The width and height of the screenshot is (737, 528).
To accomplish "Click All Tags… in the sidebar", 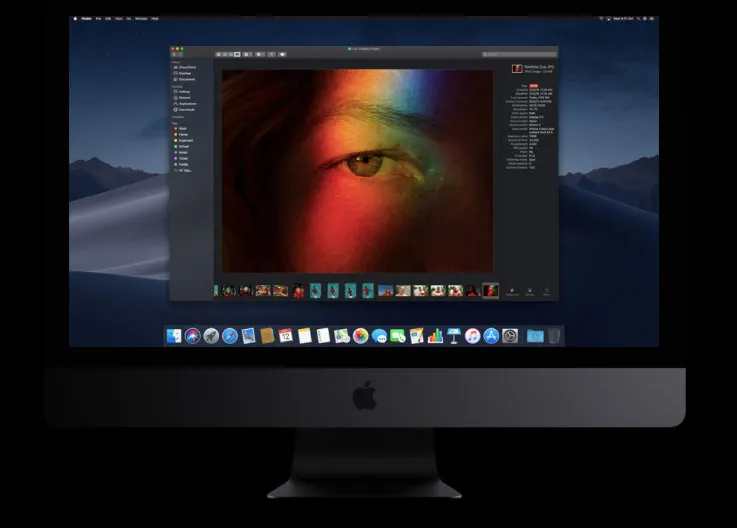I will (x=183, y=171).
